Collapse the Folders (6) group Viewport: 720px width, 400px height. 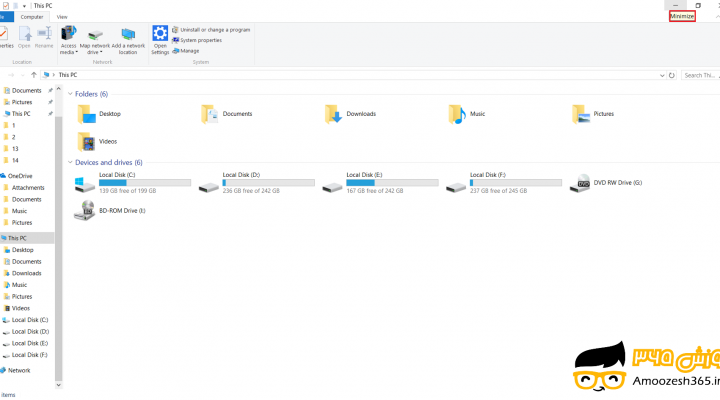pos(70,94)
